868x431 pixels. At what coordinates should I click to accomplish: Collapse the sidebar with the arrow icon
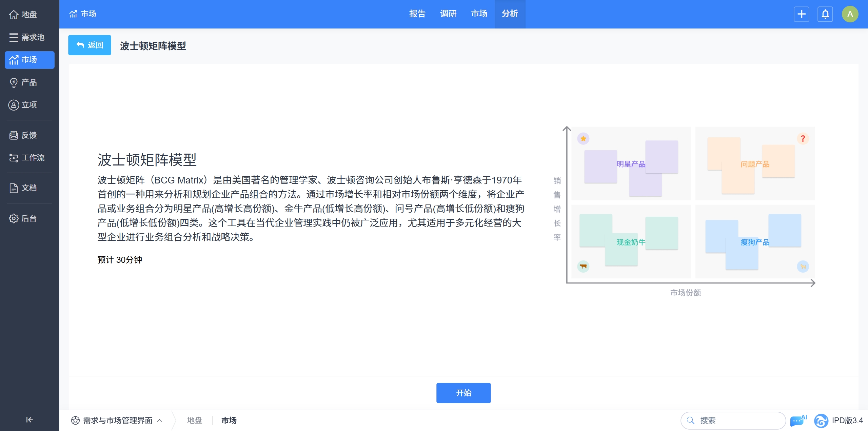click(29, 420)
